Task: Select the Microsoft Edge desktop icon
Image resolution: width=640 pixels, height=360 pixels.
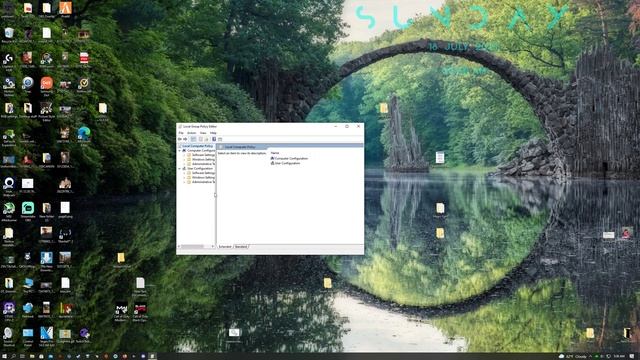Action: coord(84,135)
